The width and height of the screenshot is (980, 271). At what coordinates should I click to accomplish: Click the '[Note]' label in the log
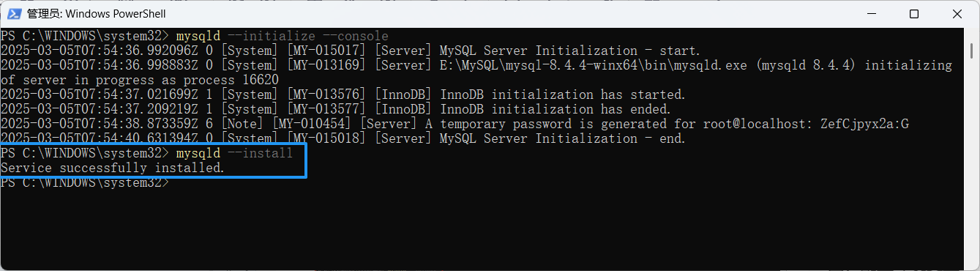[x=242, y=125]
